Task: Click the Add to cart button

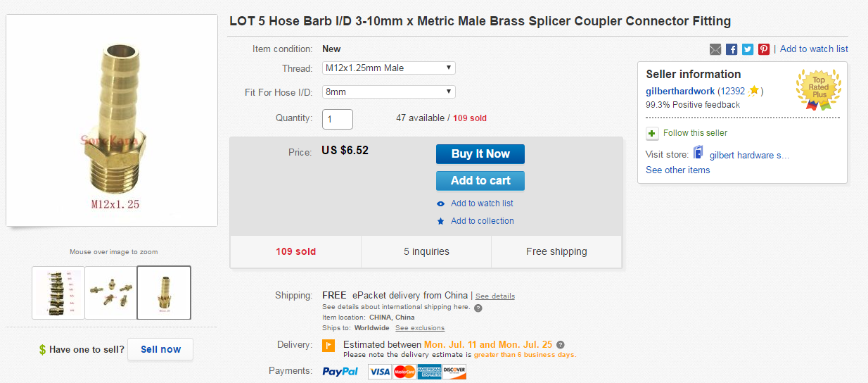Action: [x=480, y=180]
